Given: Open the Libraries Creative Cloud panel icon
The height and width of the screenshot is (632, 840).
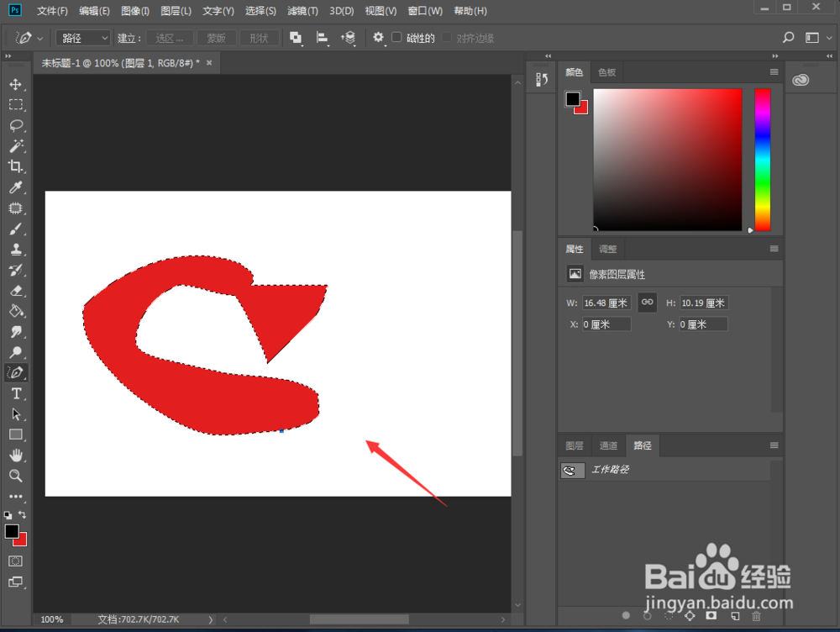Looking at the screenshot, I should (801, 80).
